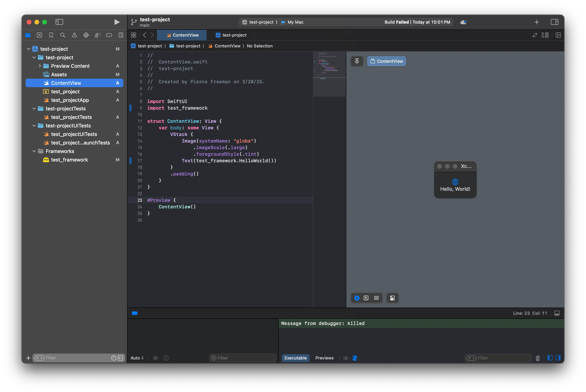Screen dimensions: 586x392
Task: Toggle the left sidebar visibility
Action: pyautogui.click(x=59, y=22)
